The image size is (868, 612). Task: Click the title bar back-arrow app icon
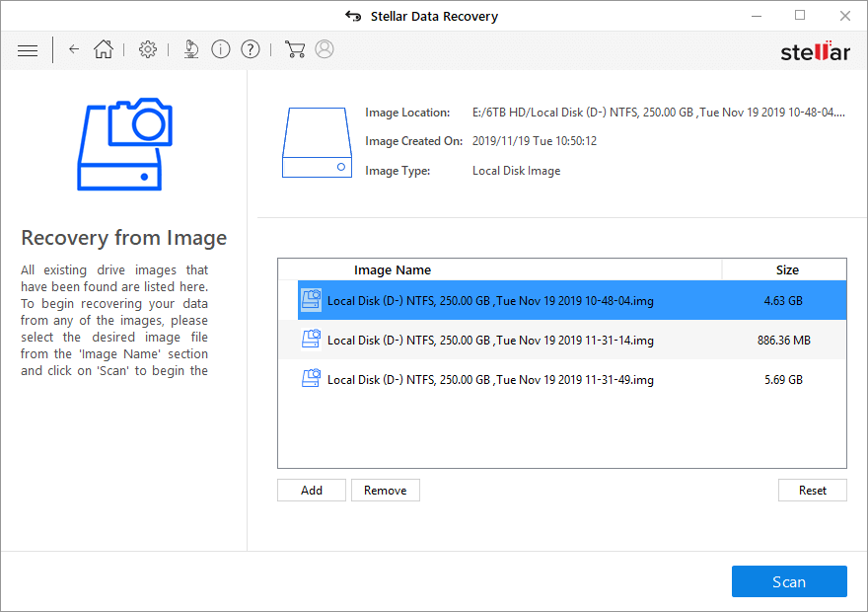point(353,16)
